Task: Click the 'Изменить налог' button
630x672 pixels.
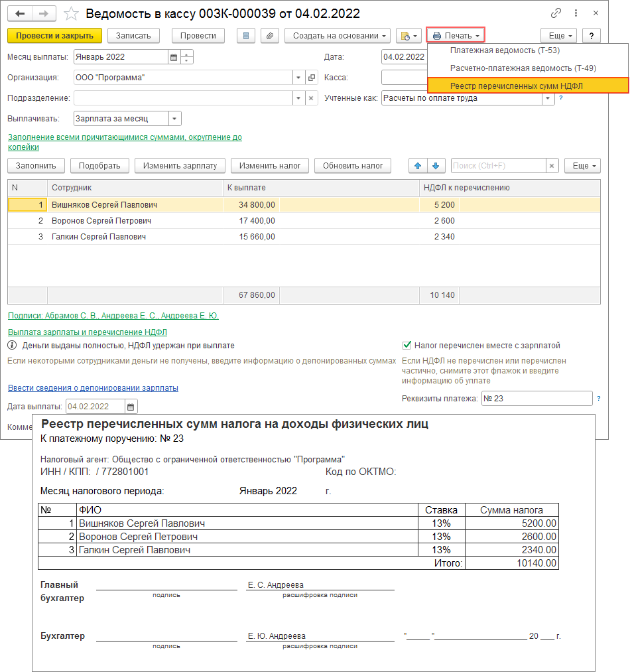Action: [x=270, y=165]
